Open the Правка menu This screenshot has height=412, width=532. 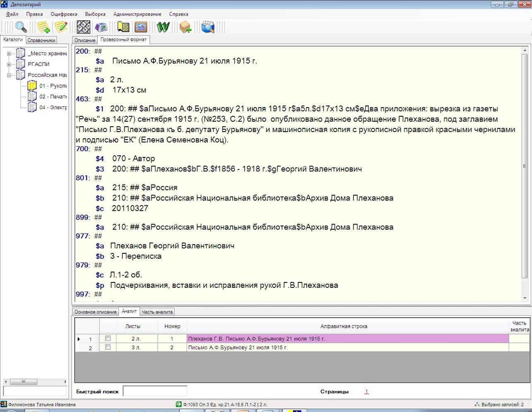click(x=34, y=14)
